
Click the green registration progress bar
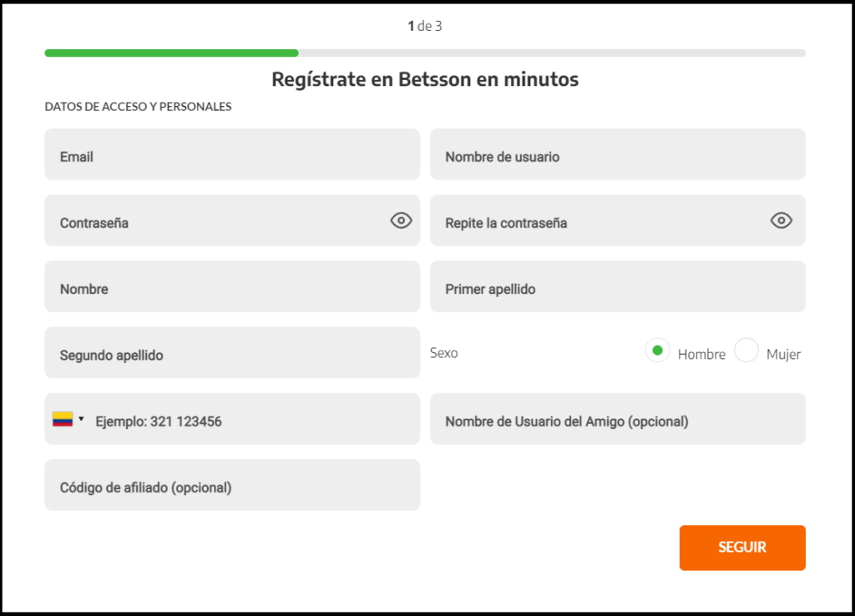[171, 53]
